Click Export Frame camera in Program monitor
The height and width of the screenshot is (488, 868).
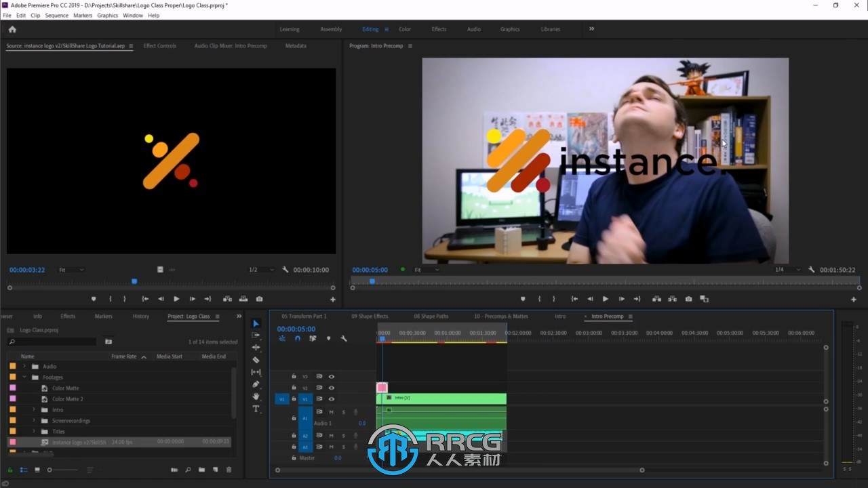click(688, 299)
